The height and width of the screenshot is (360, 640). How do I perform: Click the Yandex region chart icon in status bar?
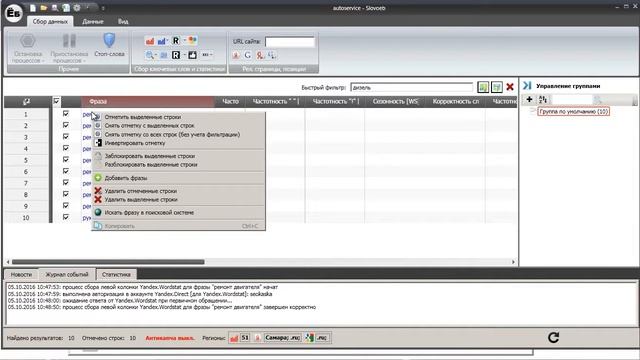234,338
